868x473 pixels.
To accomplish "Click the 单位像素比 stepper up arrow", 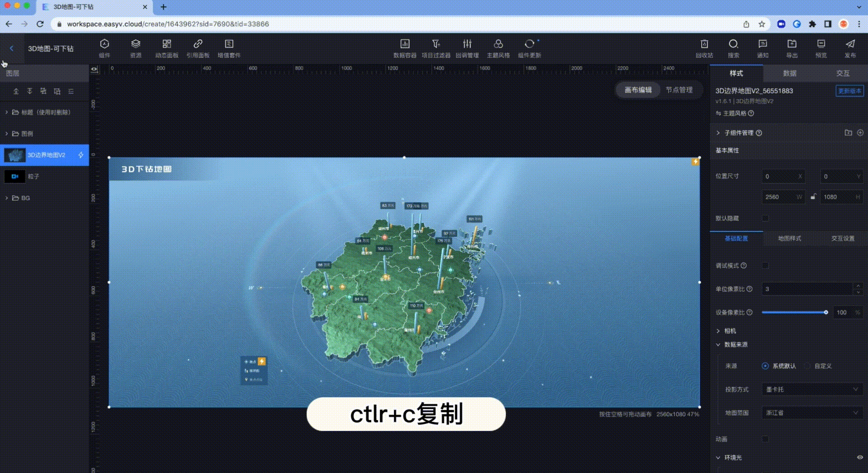I will tap(858, 286).
